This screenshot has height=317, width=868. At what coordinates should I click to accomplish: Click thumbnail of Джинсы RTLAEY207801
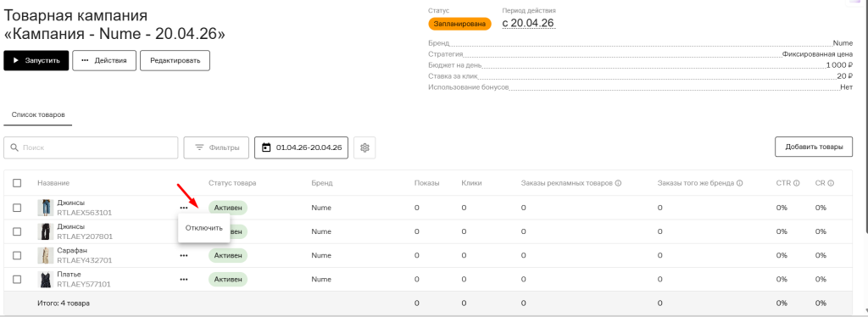pyautogui.click(x=45, y=231)
